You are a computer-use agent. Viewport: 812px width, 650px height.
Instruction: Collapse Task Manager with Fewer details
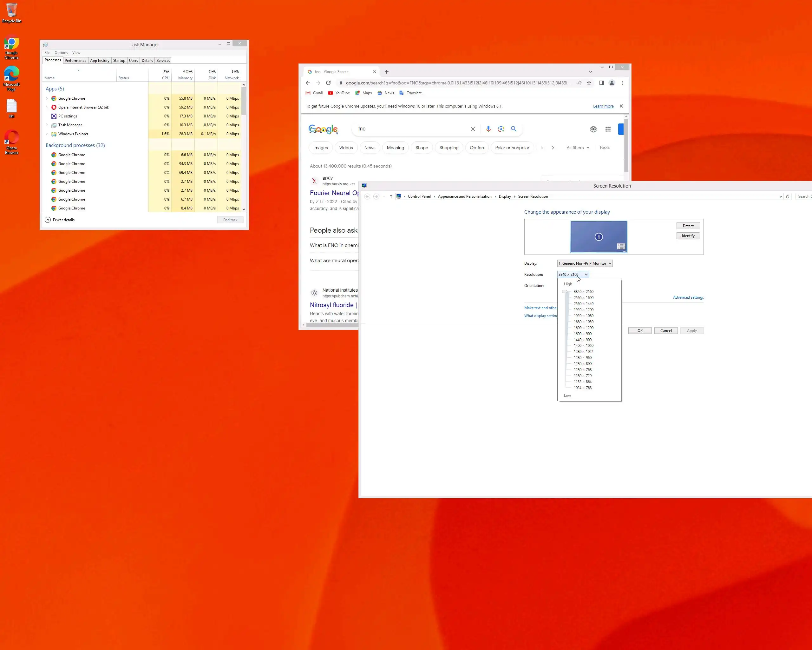click(60, 220)
